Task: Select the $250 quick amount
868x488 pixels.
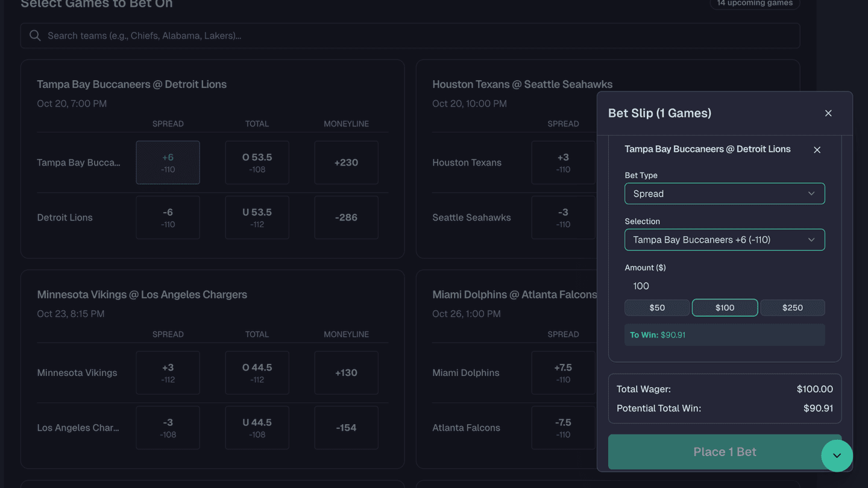Action: tap(793, 307)
